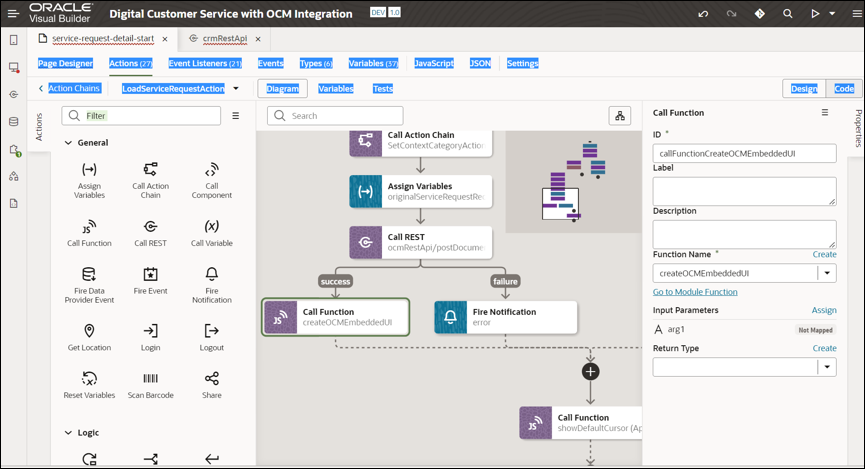Go back to Action Chains list
Screen dimensions: 865x469
click(70, 88)
